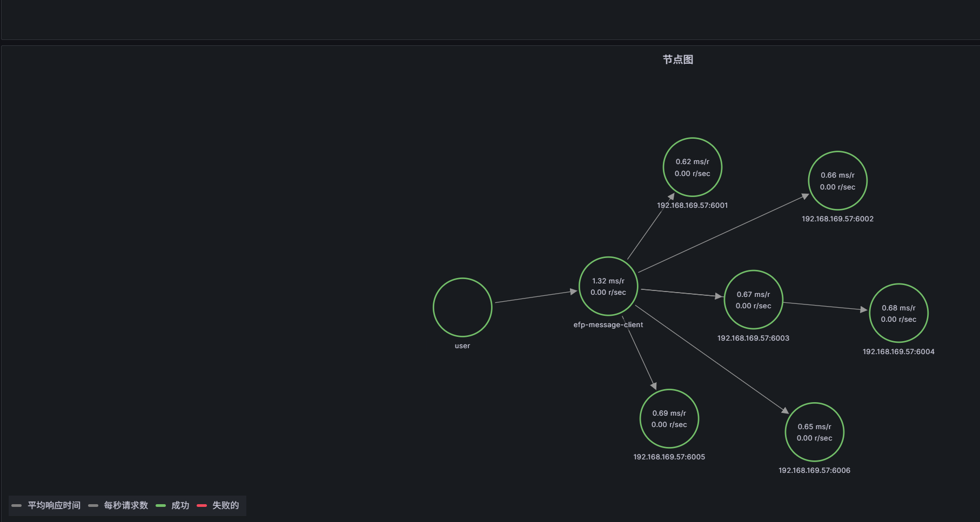This screenshot has width=980, height=522.
Task: Select the efp-message-client node circle
Action: [608, 286]
